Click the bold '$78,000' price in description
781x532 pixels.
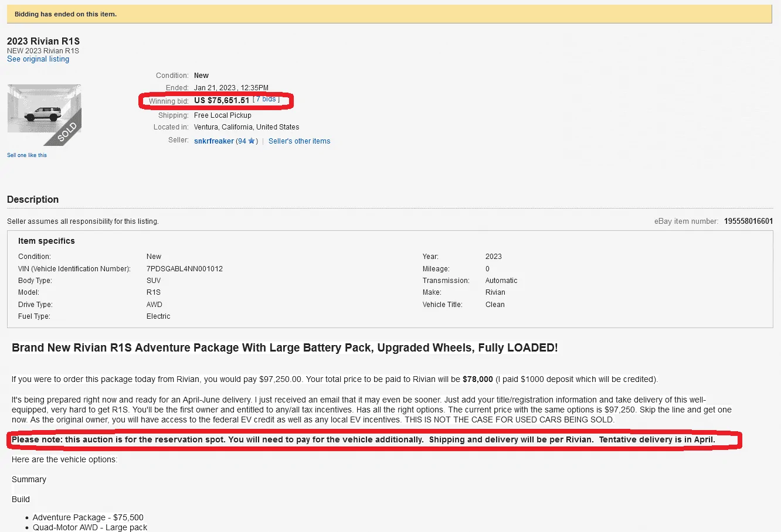click(x=478, y=380)
